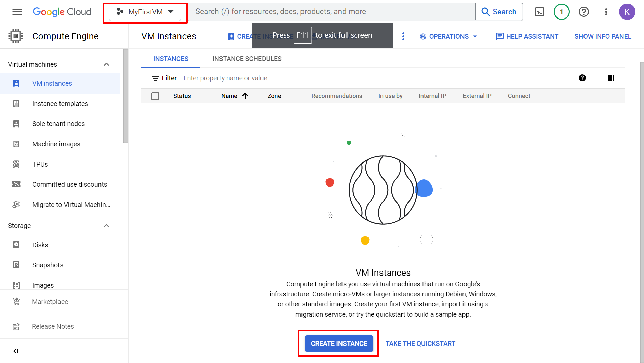
Task: Collapse the Virtual machines section
Action: tap(107, 64)
